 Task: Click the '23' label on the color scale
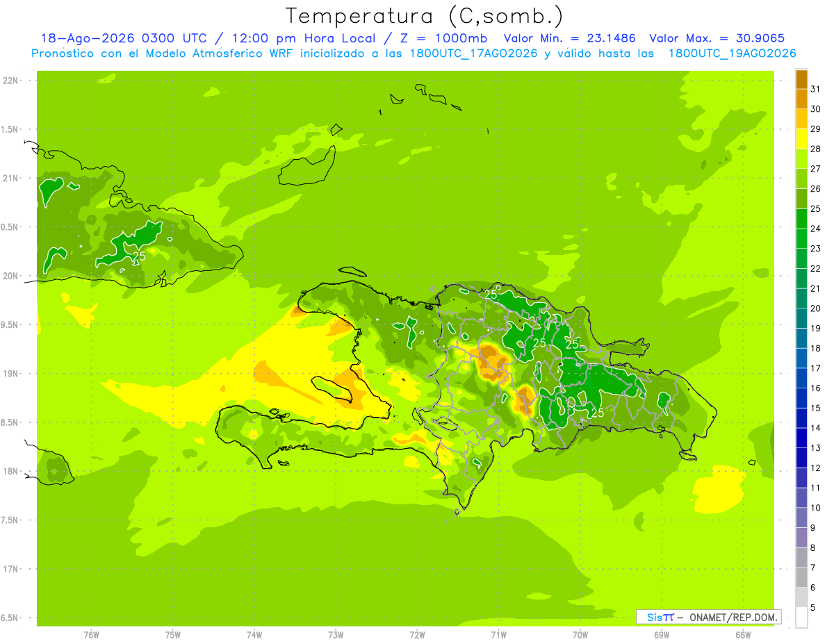[x=815, y=249]
